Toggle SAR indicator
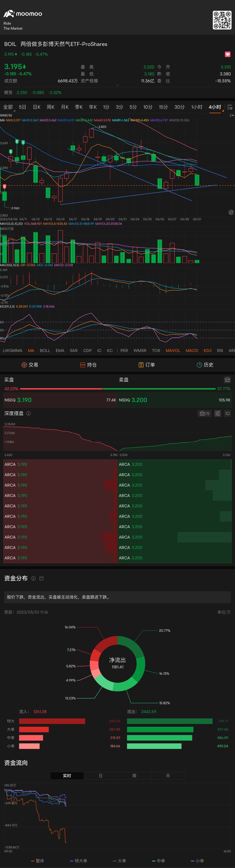 (74, 350)
